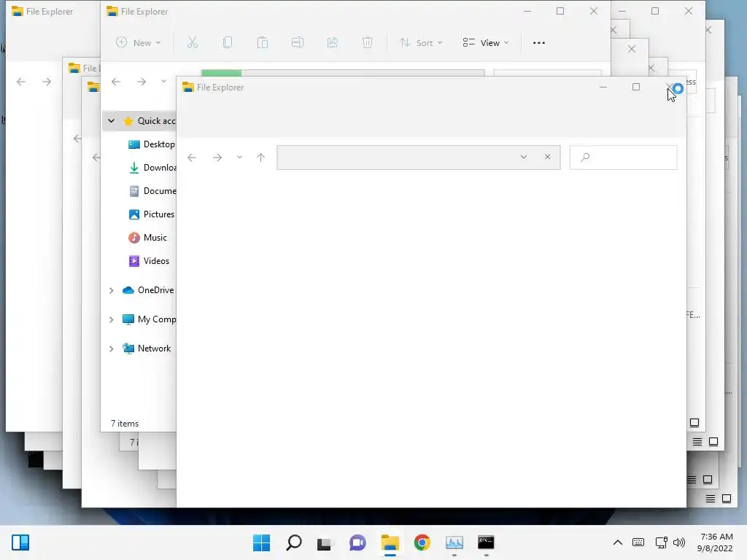Show hidden tray icons chevron
Image resolution: width=747 pixels, height=560 pixels.
point(617,542)
